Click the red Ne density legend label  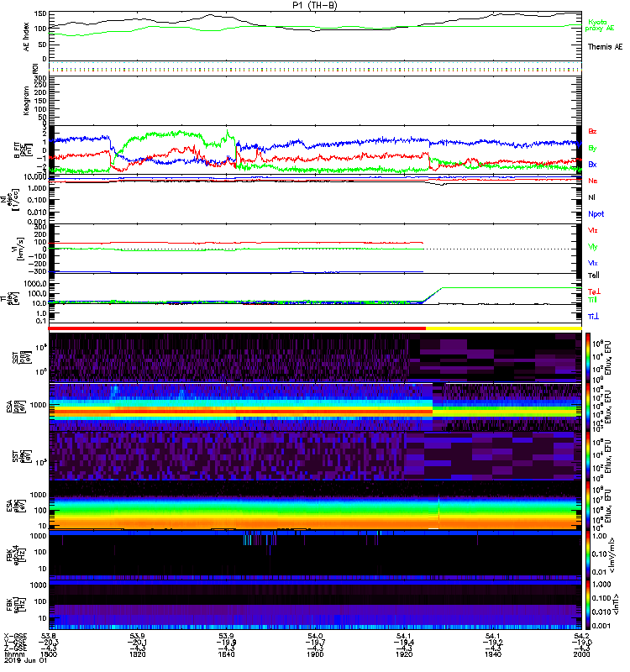point(593,181)
